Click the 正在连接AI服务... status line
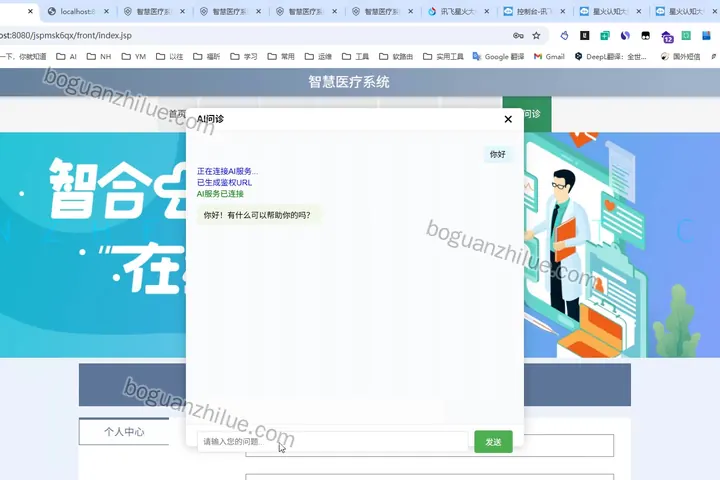Screen dimensions: 720x480 227,171
